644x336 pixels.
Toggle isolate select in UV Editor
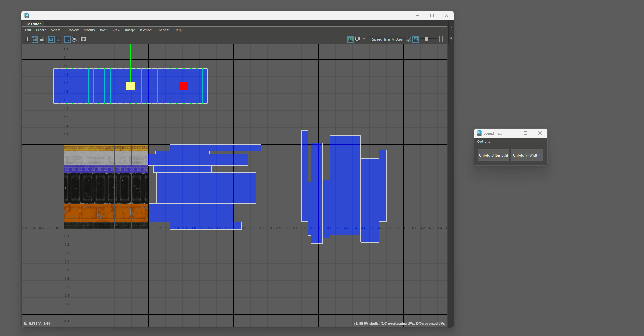point(74,39)
